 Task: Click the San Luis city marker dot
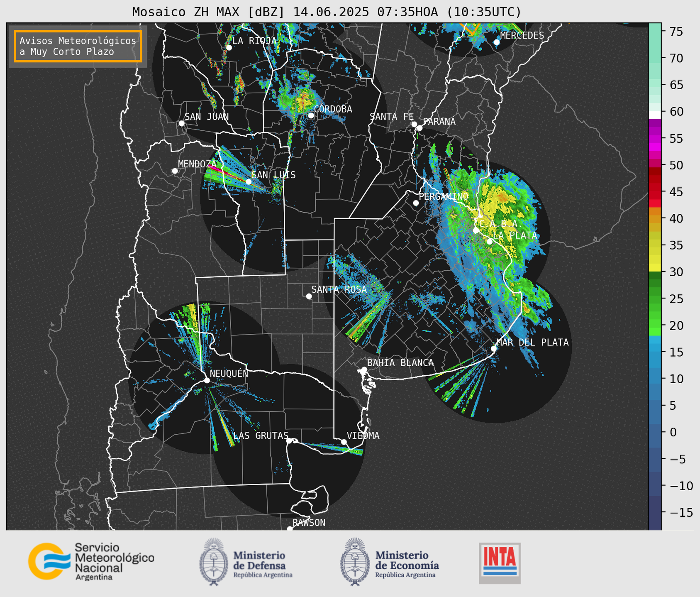coord(249,181)
